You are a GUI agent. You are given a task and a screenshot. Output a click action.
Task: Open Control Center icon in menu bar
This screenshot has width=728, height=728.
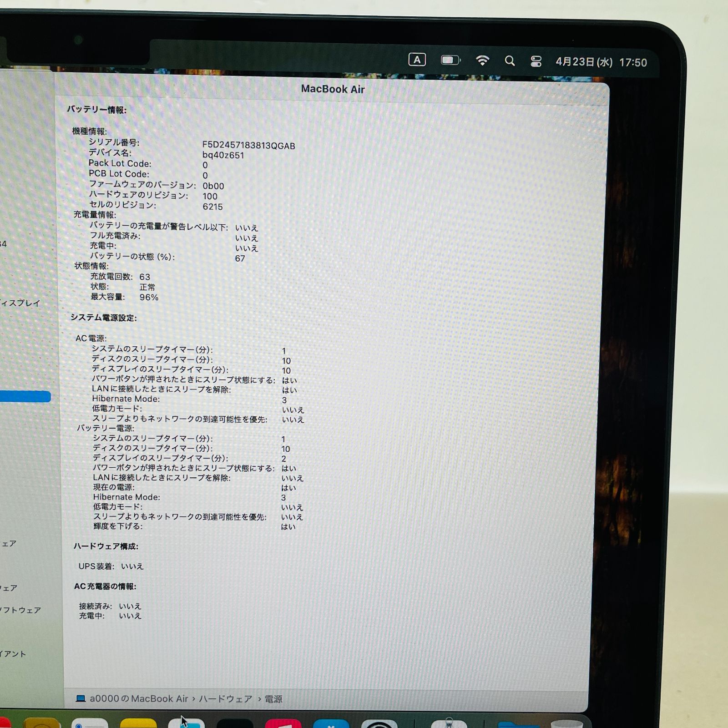point(536,61)
